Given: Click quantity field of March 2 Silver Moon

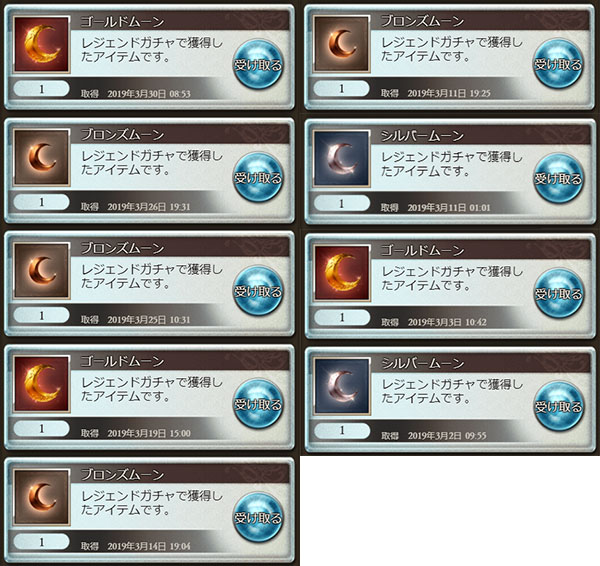Looking at the screenshot, I should pos(342,431).
